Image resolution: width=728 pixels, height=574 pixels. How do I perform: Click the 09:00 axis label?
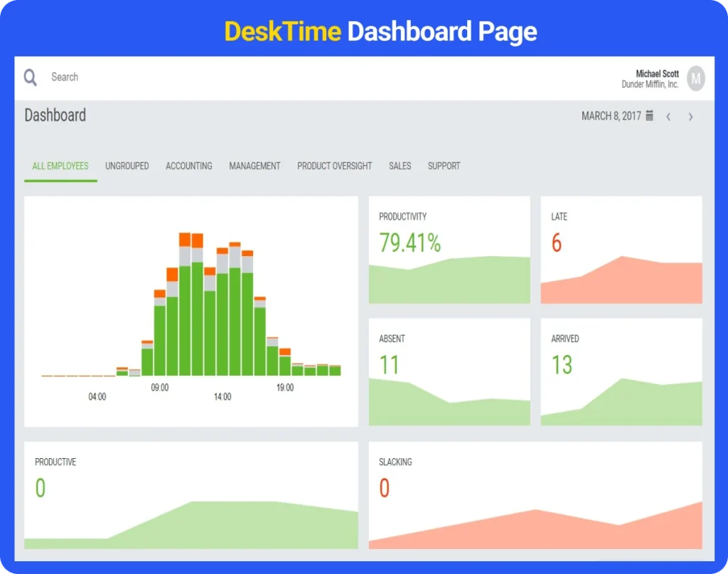pyautogui.click(x=160, y=388)
